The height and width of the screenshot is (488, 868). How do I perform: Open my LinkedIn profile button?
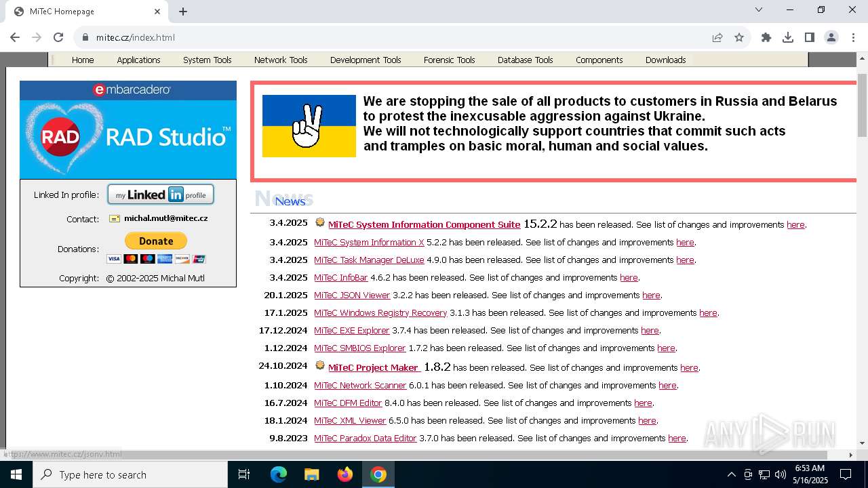coord(161,195)
